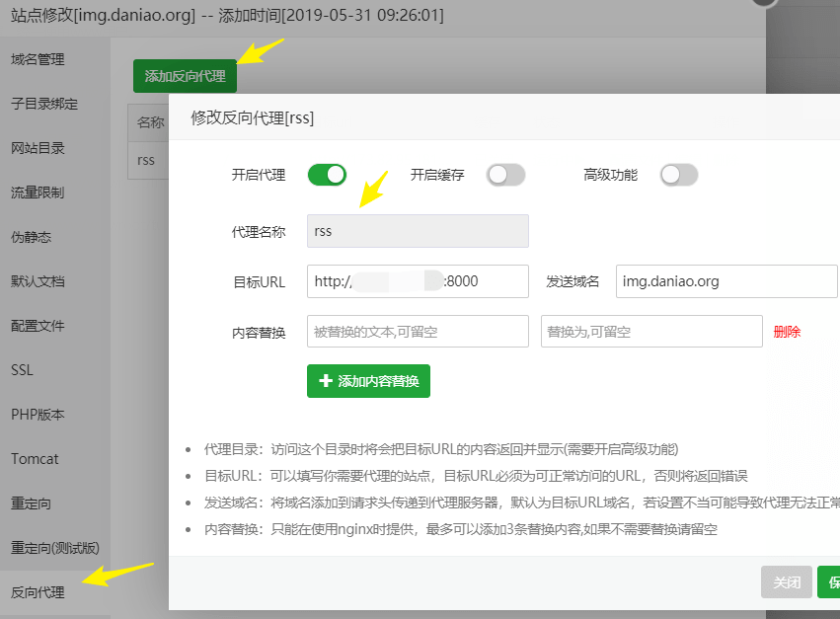The height and width of the screenshot is (619, 840).
Task: Enable the 高级功能 toggle
Action: 678,175
